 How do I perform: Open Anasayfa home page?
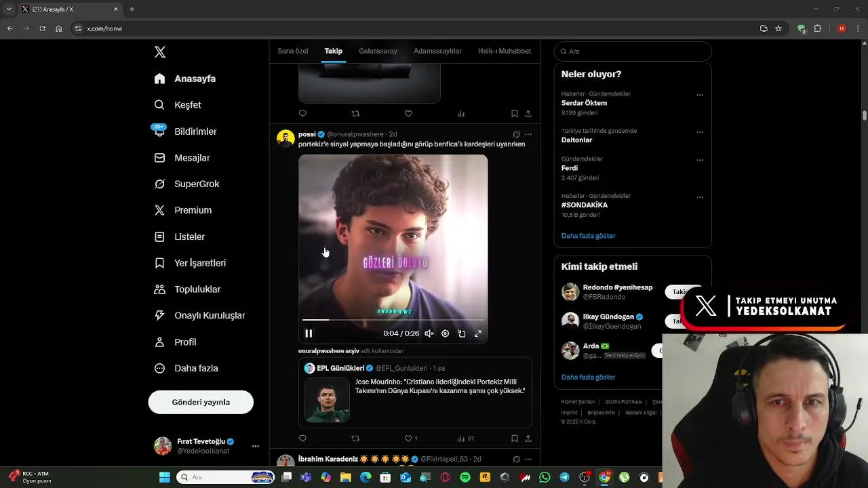pos(185,79)
